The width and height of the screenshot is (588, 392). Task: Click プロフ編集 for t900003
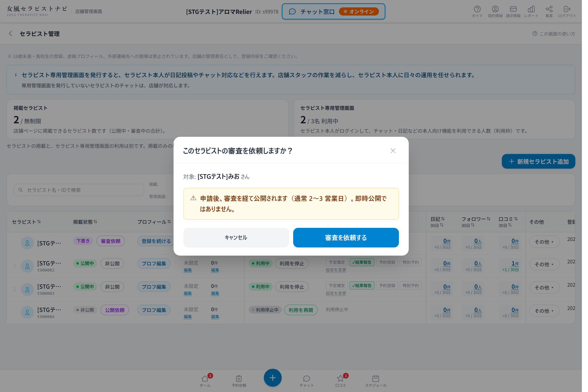[154, 287]
